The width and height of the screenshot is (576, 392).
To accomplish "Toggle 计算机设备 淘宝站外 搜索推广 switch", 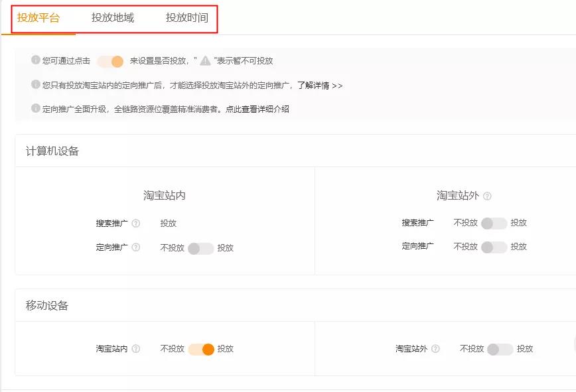I will coord(494,223).
